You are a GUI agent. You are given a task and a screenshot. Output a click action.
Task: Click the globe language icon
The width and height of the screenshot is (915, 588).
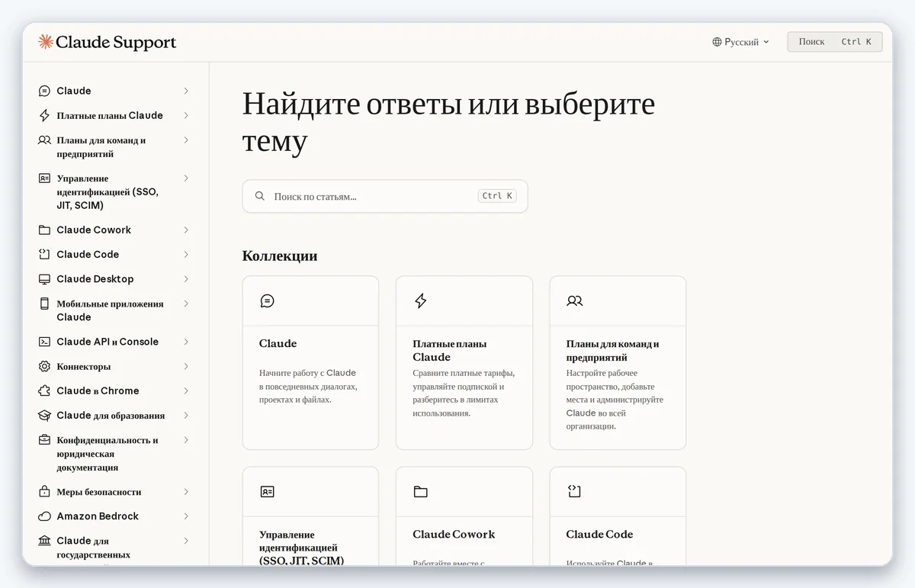pos(717,42)
